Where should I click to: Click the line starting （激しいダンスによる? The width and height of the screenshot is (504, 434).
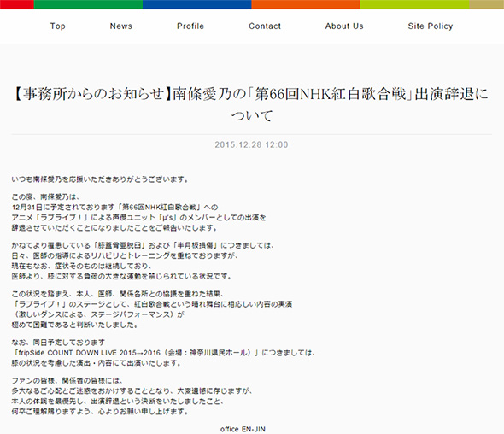[x=99, y=314]
